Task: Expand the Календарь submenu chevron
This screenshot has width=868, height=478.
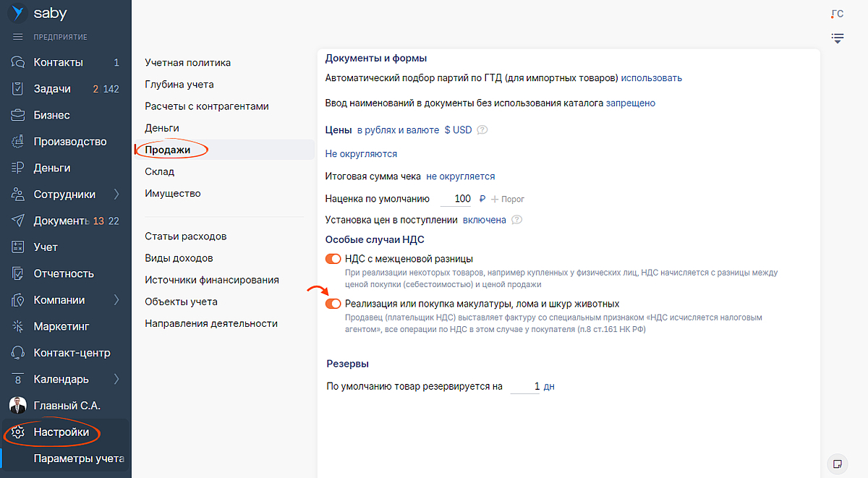Action: point(116,379)
